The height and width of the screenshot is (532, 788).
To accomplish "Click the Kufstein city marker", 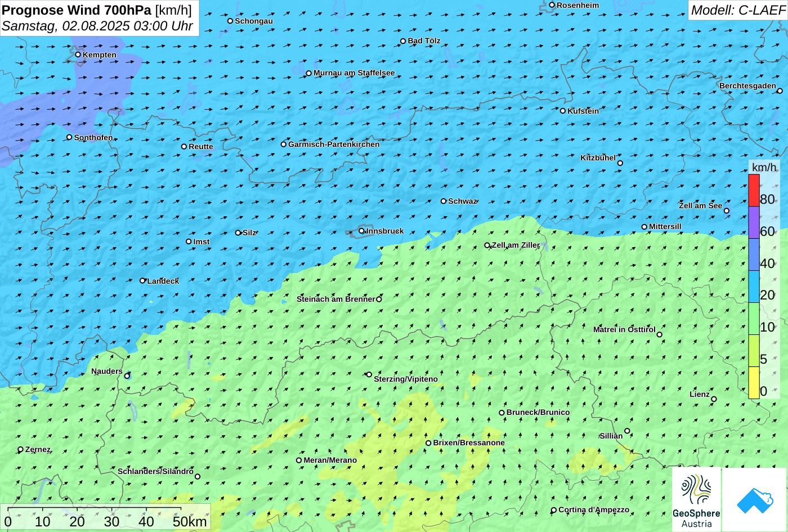I will [562, 111].
